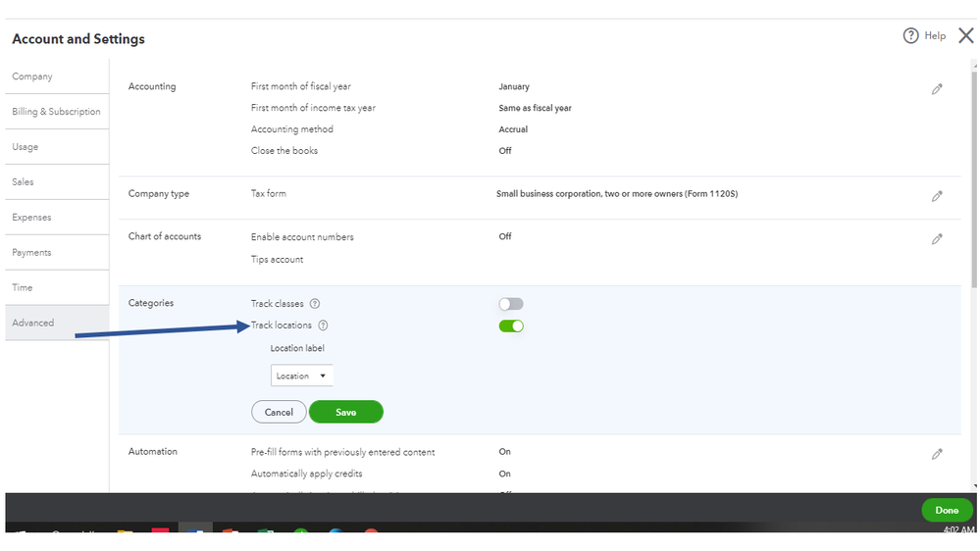Click the 'First month of fiscal year' row
This screenshot has width=980, height=551.
(x=540, y=87)
